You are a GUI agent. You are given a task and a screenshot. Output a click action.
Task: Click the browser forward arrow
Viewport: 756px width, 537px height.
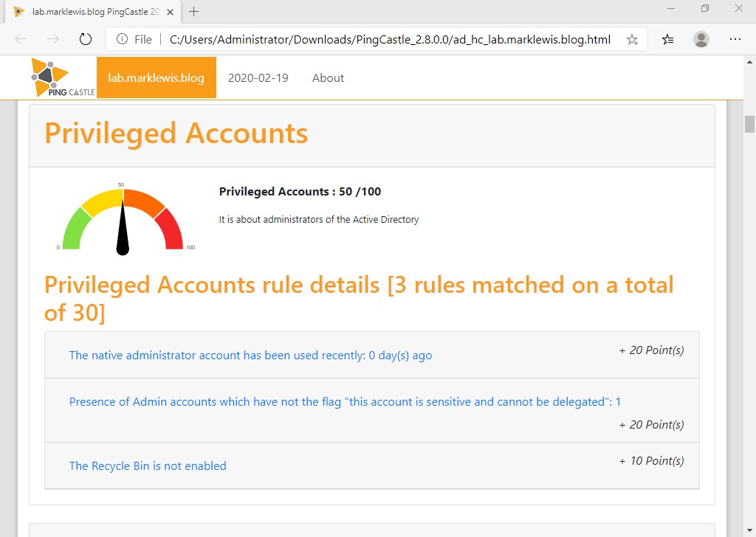pos(52,39)
